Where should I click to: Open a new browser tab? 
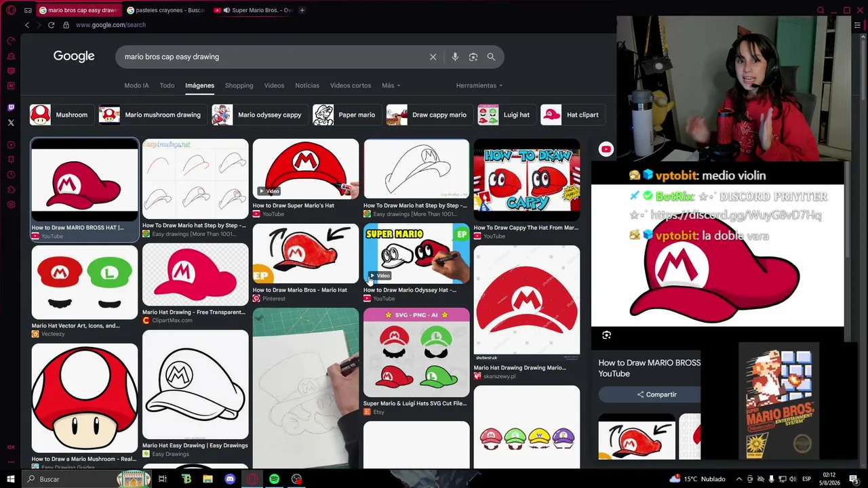click(302, 10)
